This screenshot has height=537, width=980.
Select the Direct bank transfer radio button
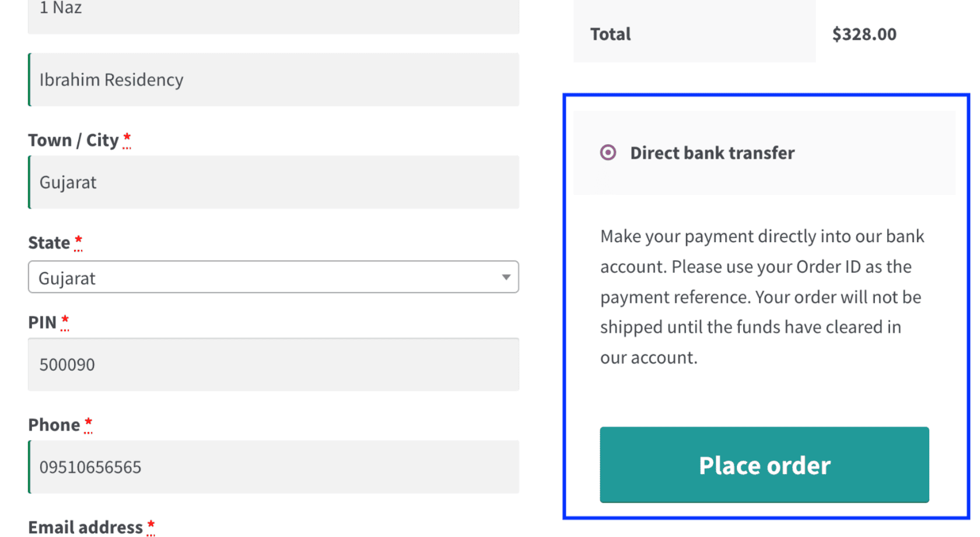coord(607,153)
